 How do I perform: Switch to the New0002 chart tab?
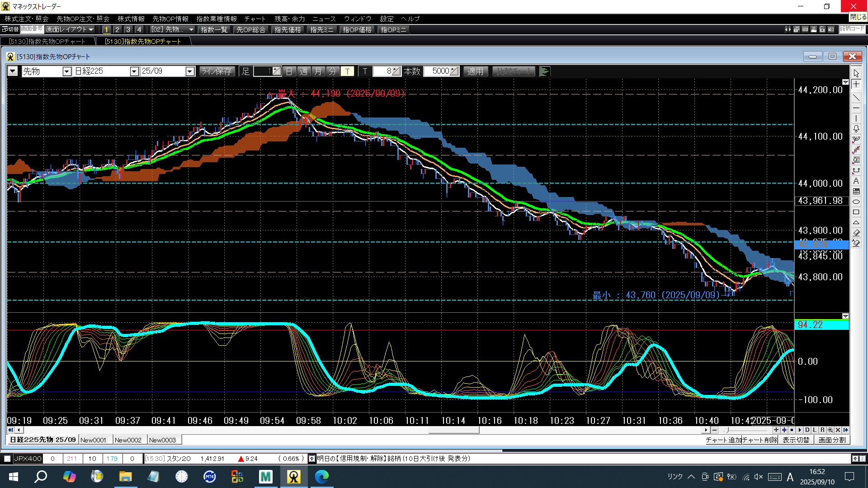pos(128,440)
